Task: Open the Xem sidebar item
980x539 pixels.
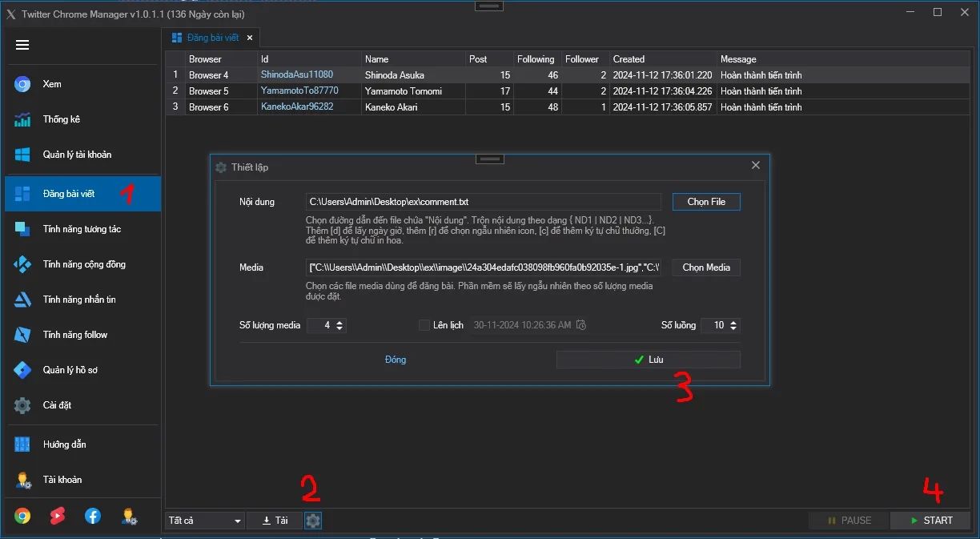Action: pos(82,84)
